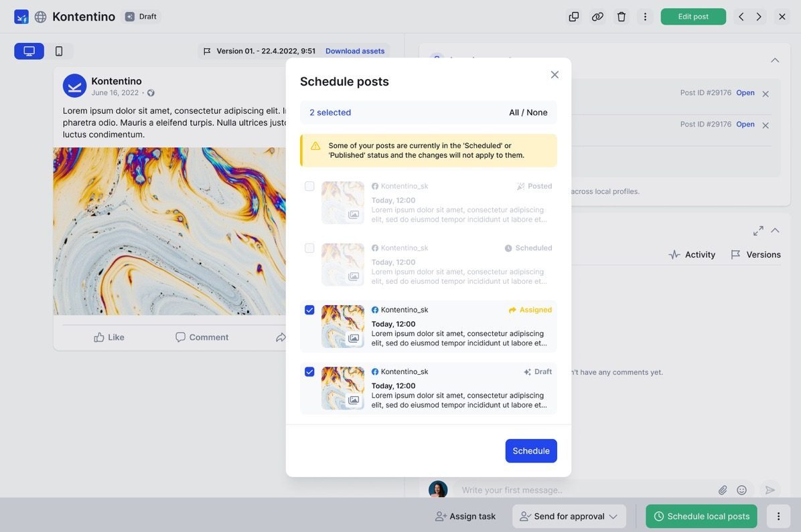
Task: Select desktop preview icon
Action: [x=29, y=52]
